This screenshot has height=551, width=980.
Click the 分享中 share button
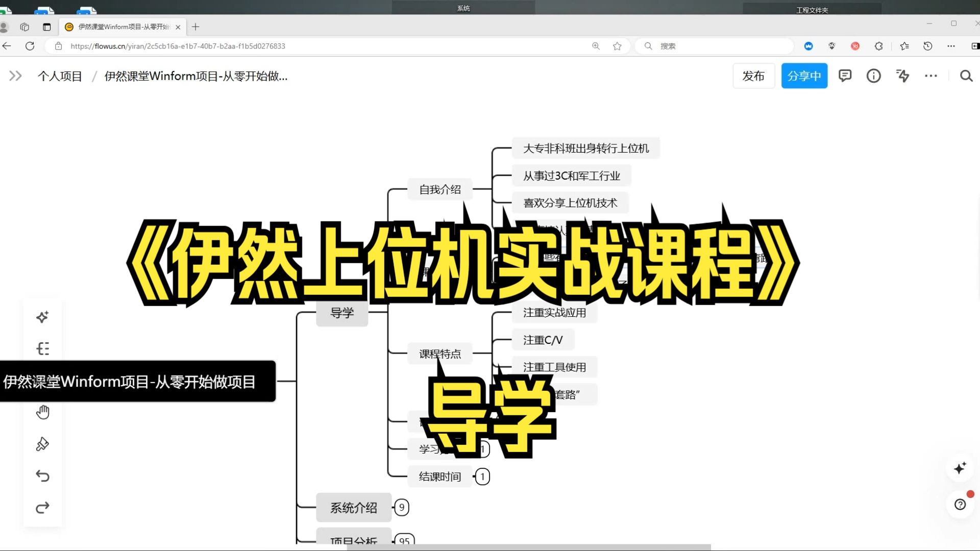point(804,76)
